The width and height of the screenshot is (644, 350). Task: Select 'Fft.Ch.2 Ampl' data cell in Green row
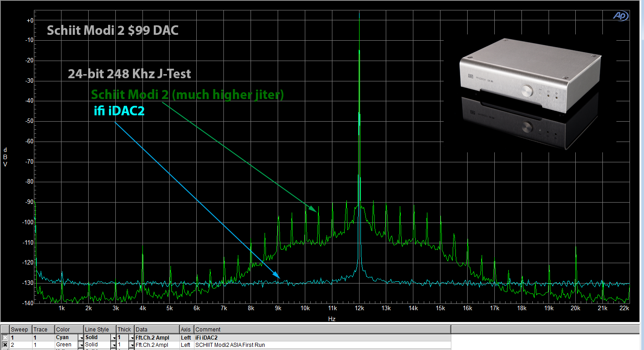click(x=157, y=345)
